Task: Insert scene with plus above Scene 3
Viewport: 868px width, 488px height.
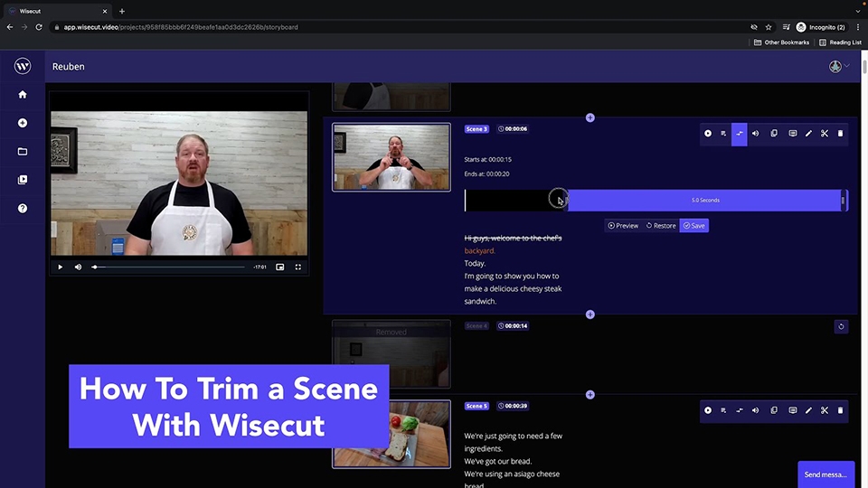Action: 590,117
